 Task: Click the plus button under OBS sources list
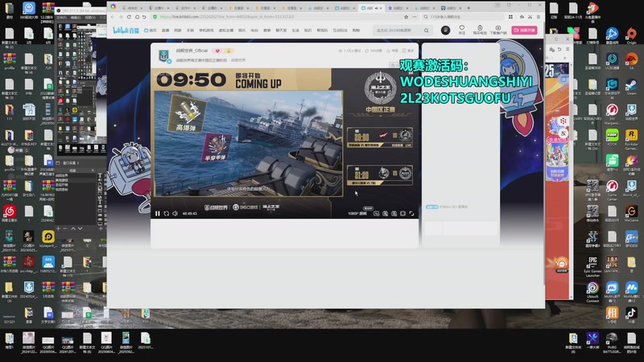click(58, 228)
